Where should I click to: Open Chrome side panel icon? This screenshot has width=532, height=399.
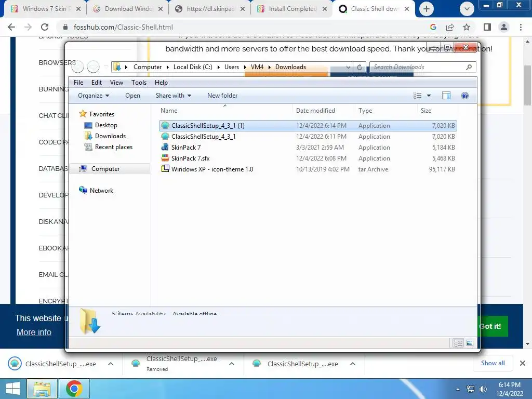click(487, 27)
